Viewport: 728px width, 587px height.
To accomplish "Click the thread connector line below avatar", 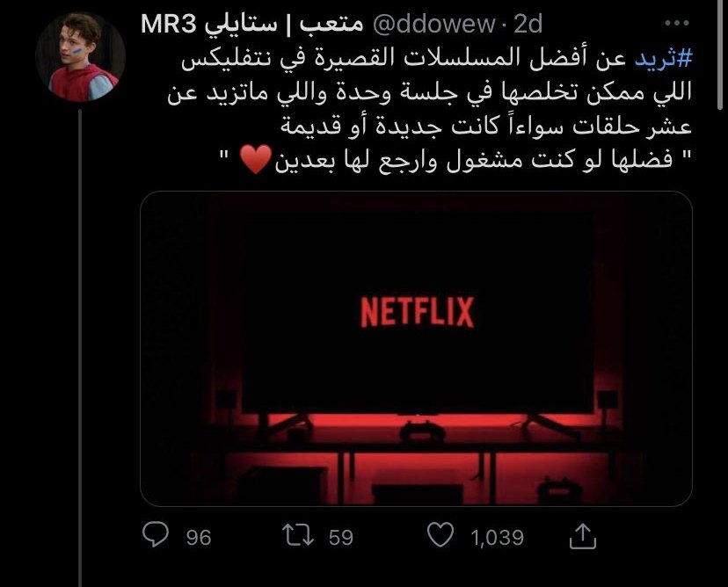I will [x=80, y=348].
